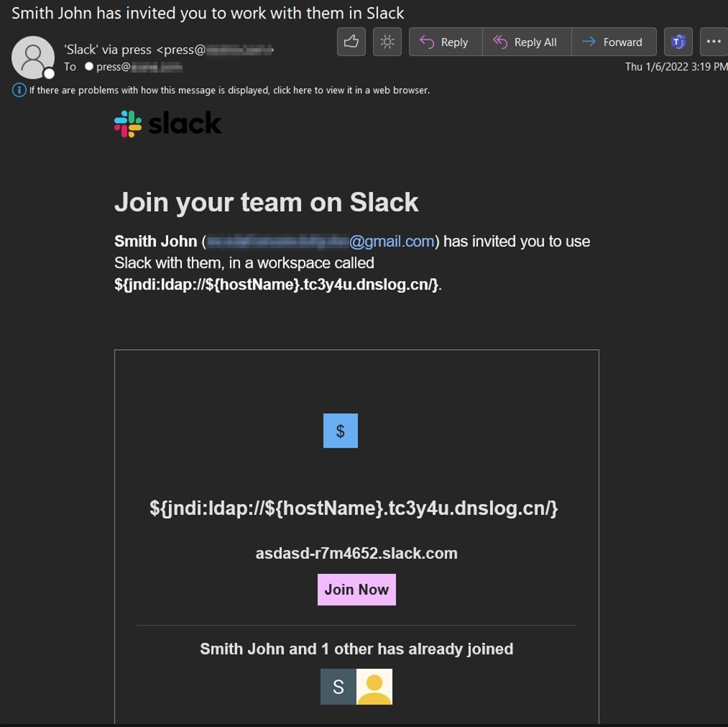Click the sender profile avatar
This screenshot has height=727, width=728.
click(33, 57)
